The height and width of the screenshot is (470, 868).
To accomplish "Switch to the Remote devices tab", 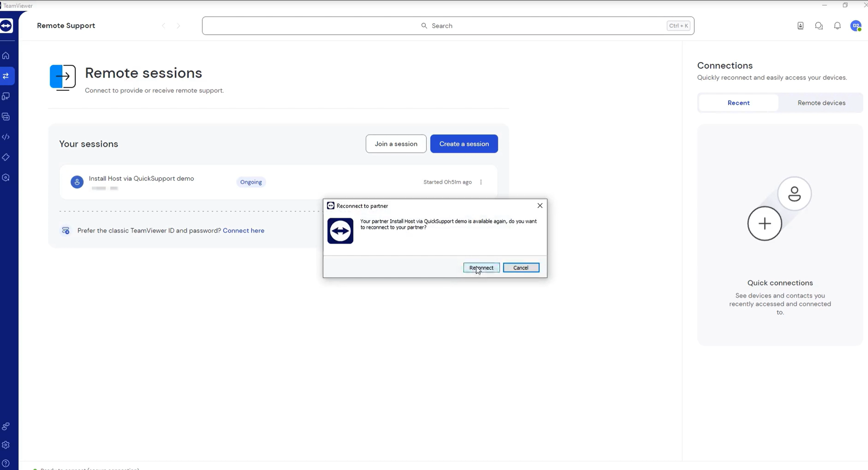I will [821, 103].
